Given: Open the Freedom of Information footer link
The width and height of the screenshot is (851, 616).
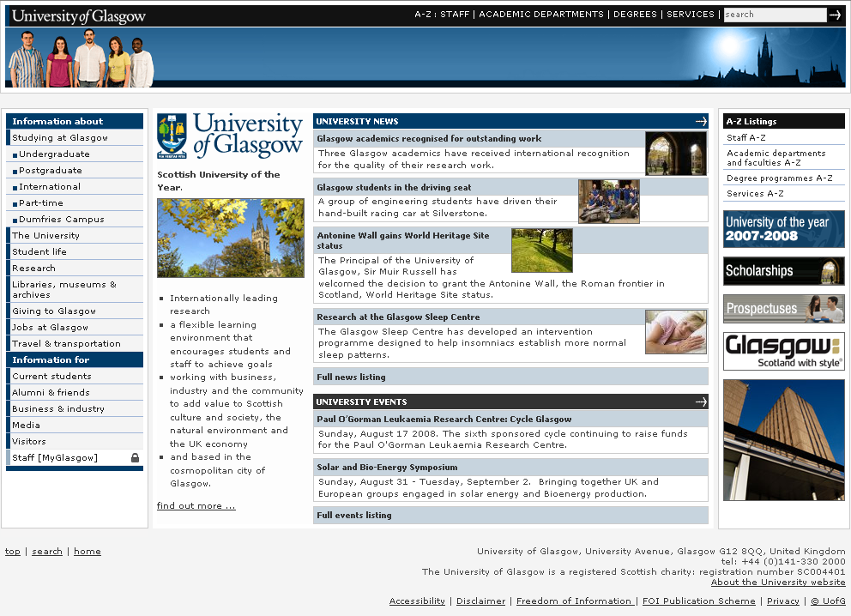Looking at the screenshot, I should click(574, 601).
